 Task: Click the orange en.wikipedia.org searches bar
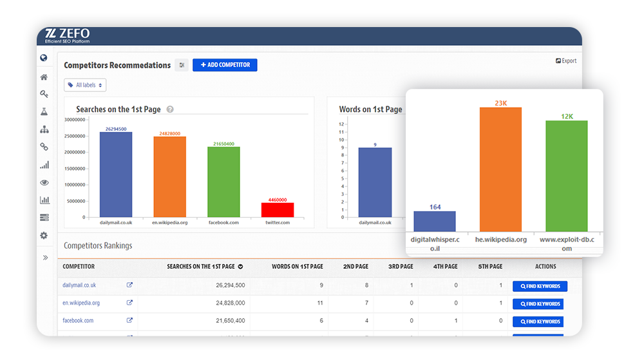[x=169, y=177]
